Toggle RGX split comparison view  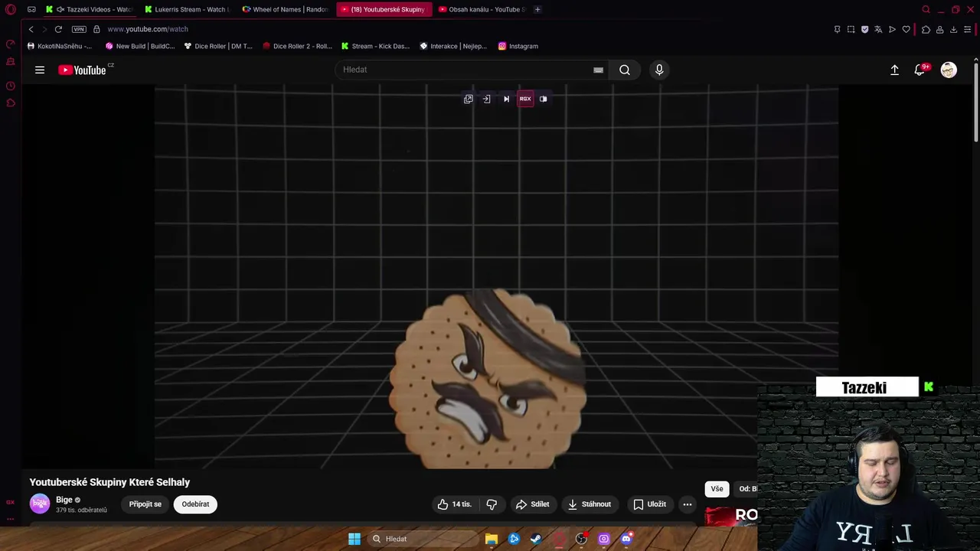pos(544,99)
